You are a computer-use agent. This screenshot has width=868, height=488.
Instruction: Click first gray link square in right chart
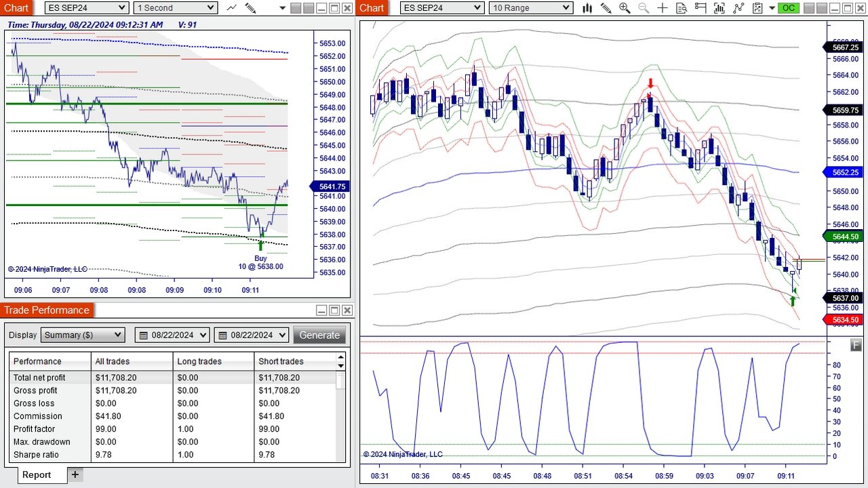pos(809,7)
